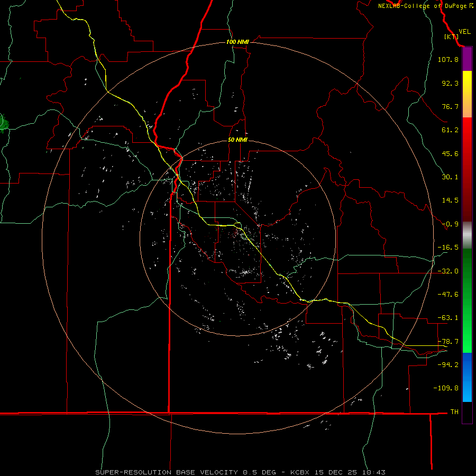
Task: Pick the yellow-orange segment of the velocity scale
Action: pyautogui.click(x=467, y=94)
